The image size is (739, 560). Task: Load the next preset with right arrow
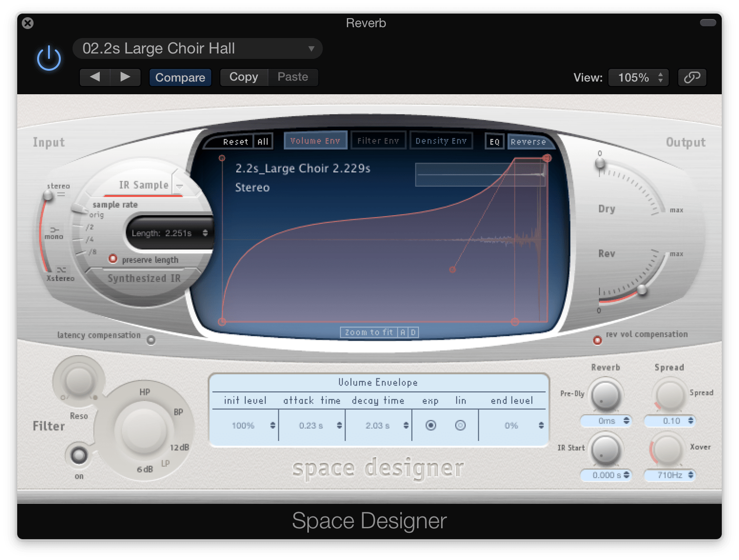coord(125,77)
